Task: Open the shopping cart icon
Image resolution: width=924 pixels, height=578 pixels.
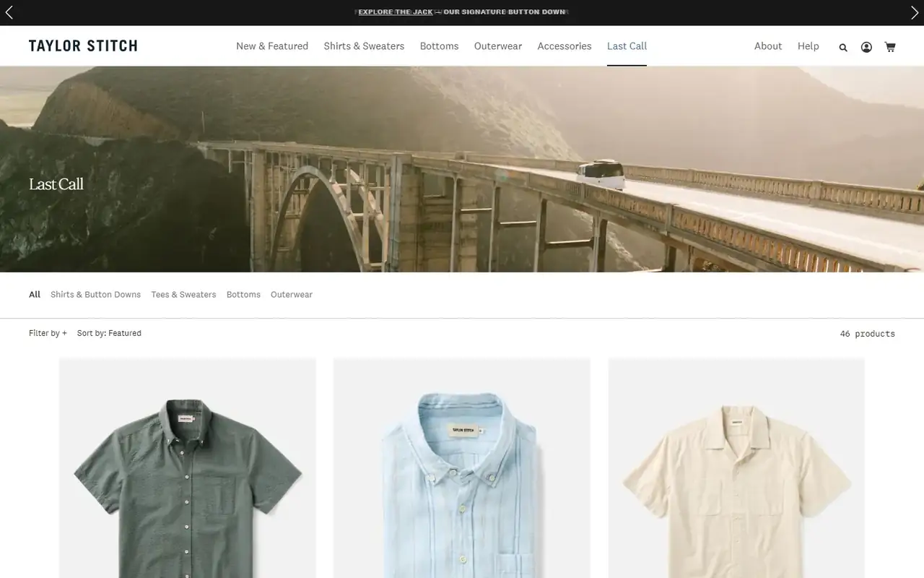Action: (890, 47)
